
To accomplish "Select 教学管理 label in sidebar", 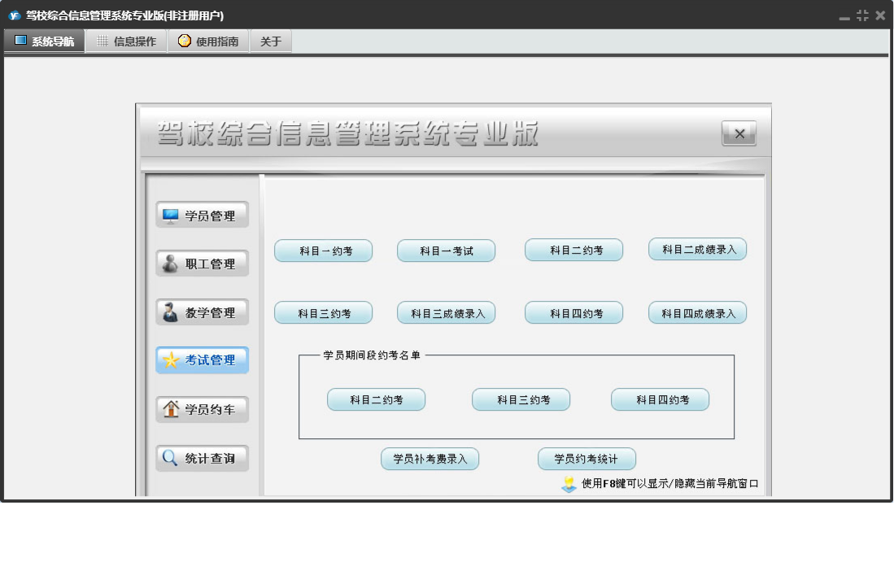I will pyautogui.click(x=210, y=312).
